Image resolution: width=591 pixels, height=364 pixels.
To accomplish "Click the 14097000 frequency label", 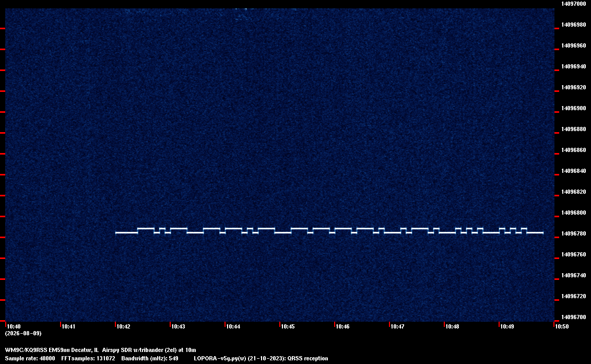I will (x=573, y=4).
